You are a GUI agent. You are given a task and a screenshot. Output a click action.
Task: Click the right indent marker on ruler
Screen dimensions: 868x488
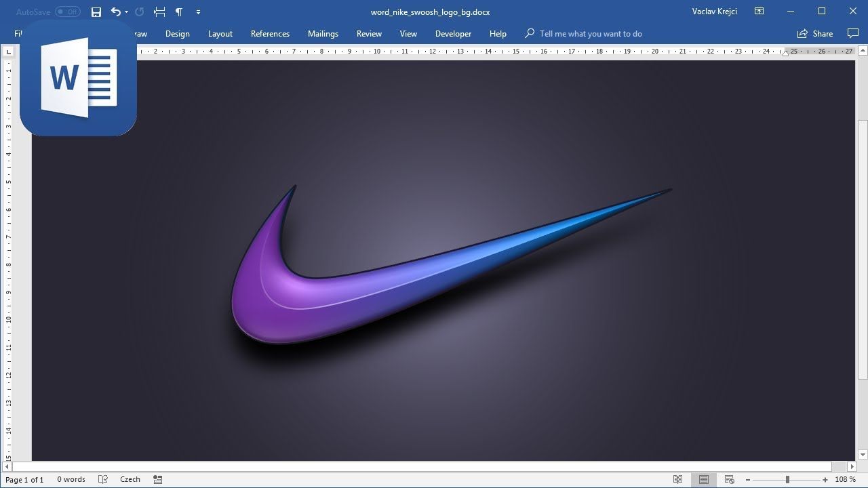click(x=785, y=53)
